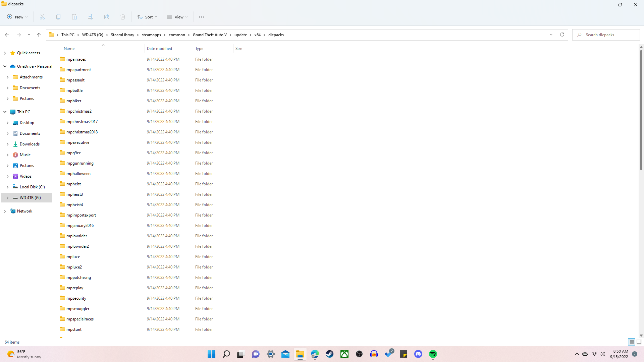Screen dimensions: 644x362
Task: Switch to large thumbnails view toggle
Action: [639, 342]
